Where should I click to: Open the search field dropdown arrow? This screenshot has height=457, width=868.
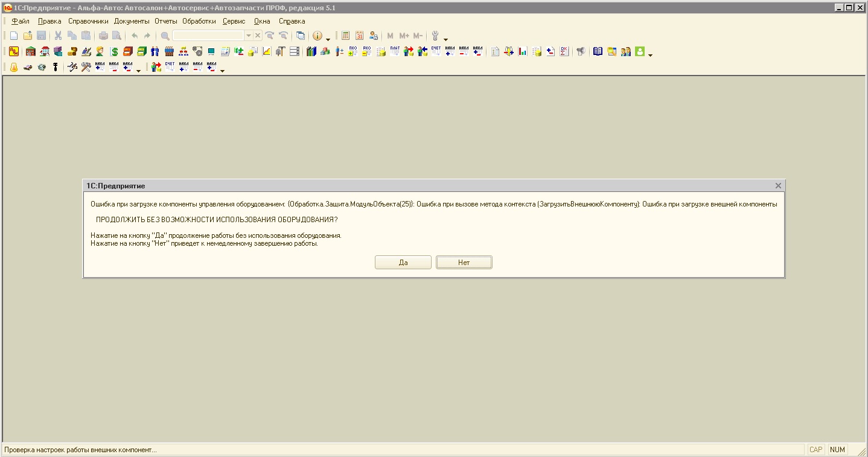[248, 36]
